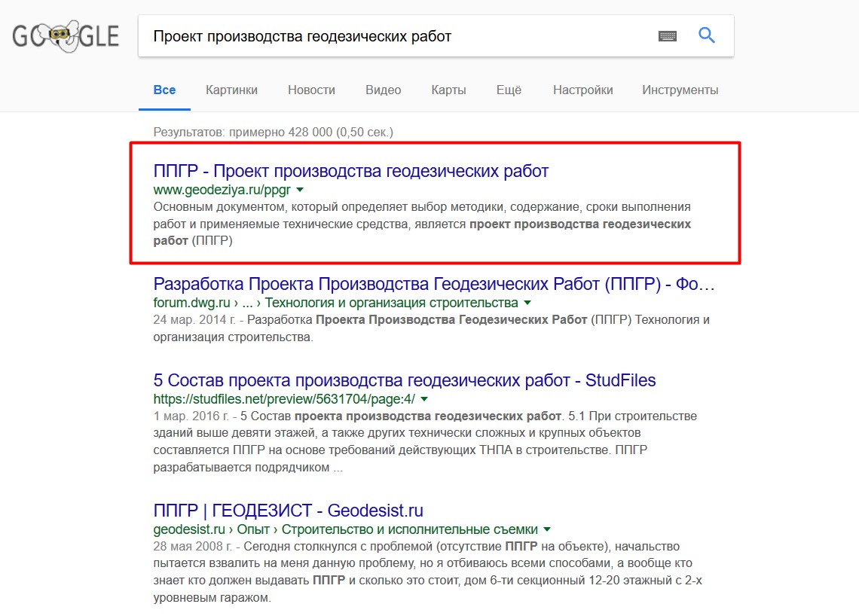Click the Google logo

pos(66,36)
